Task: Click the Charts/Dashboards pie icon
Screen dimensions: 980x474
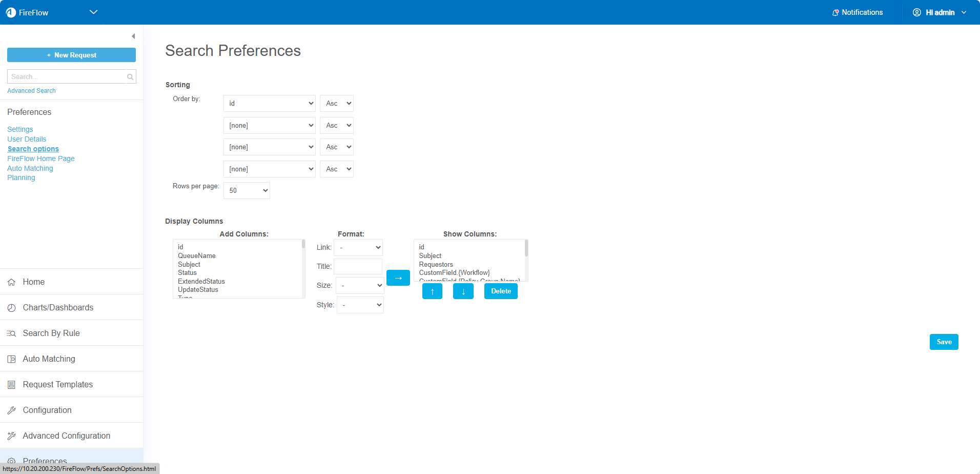Action: point(11,308)
